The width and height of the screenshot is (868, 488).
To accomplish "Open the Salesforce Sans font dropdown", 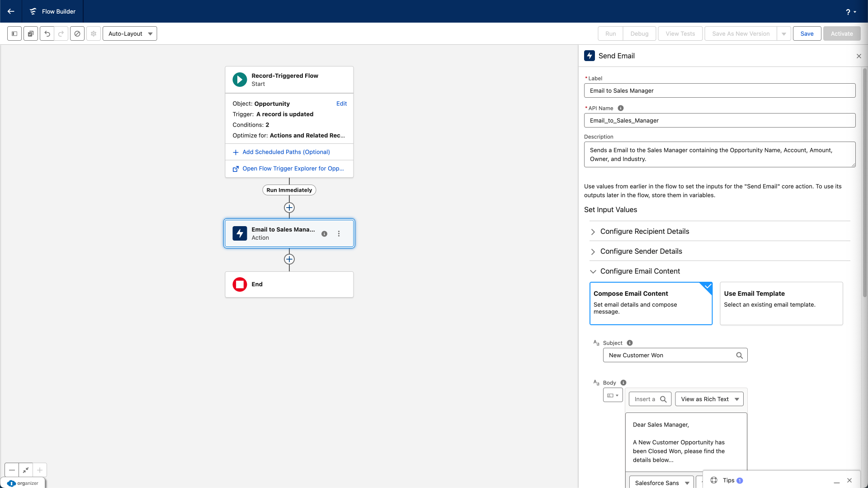I will (661, 483).
